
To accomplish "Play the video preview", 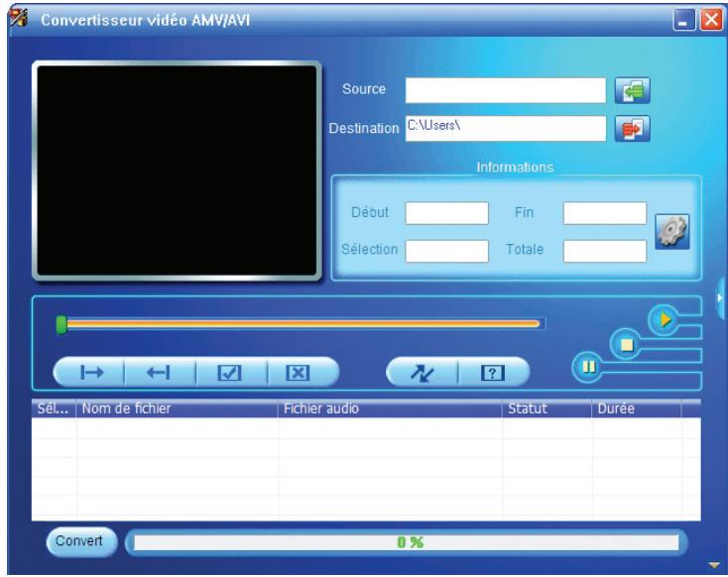I will tap(664, 320).
